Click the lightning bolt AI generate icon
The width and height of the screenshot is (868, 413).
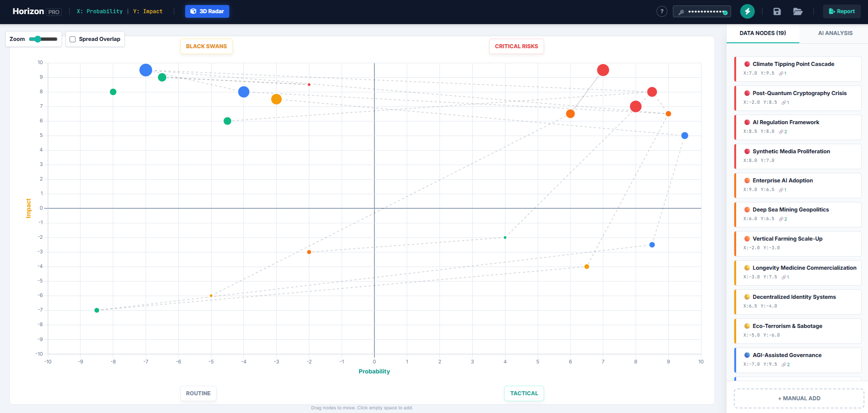click(x=747, y=11)
